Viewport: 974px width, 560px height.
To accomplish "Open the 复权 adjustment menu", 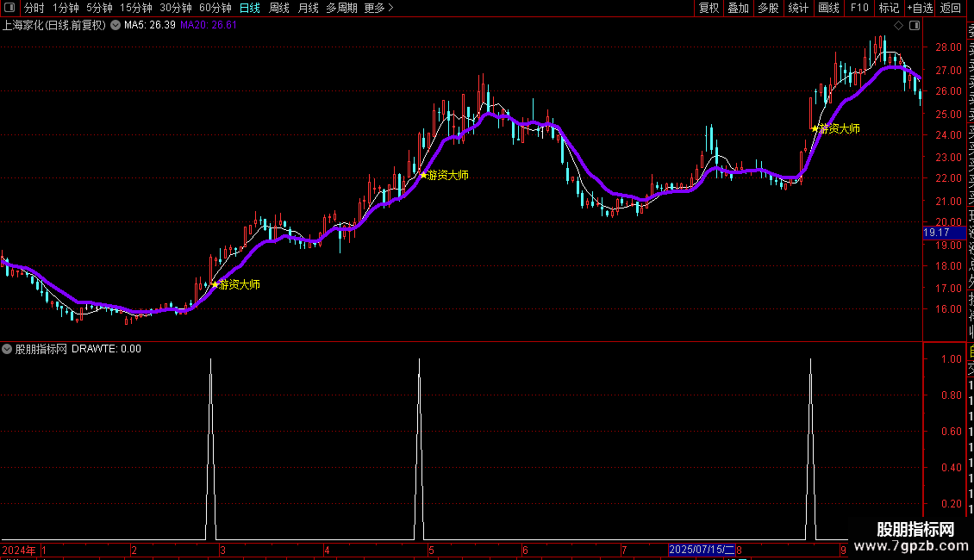I will tap(709, 8).
